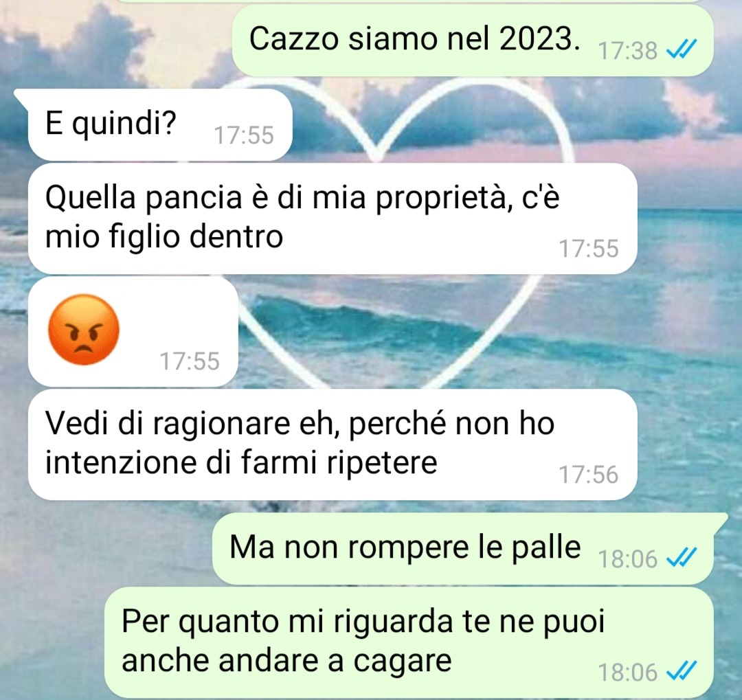
Task: Tap blue double checkmarks on 'Ma non rompere le palle'
Action: coord(682,557)
